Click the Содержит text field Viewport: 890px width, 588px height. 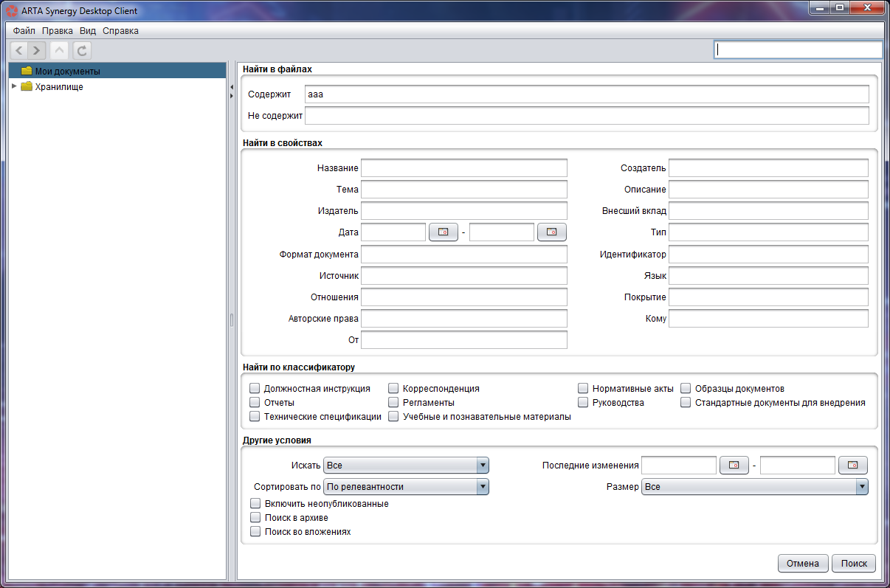pos(587,94)
